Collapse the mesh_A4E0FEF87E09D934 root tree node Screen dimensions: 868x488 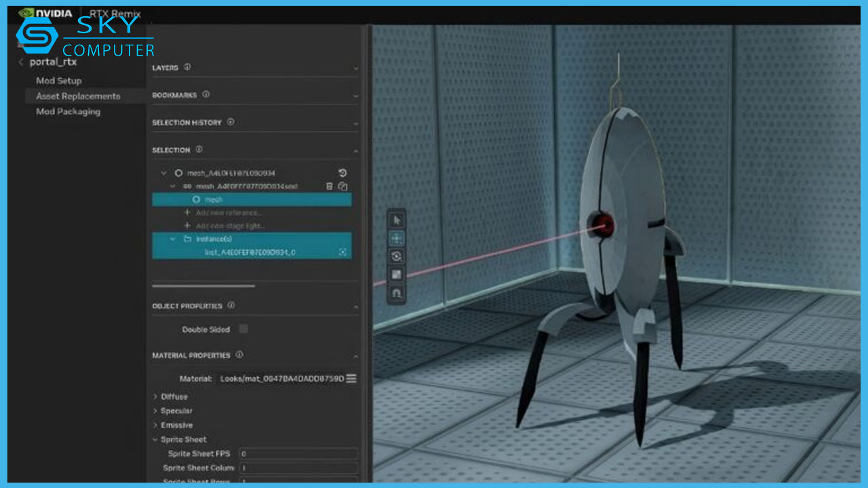[163, 174]
